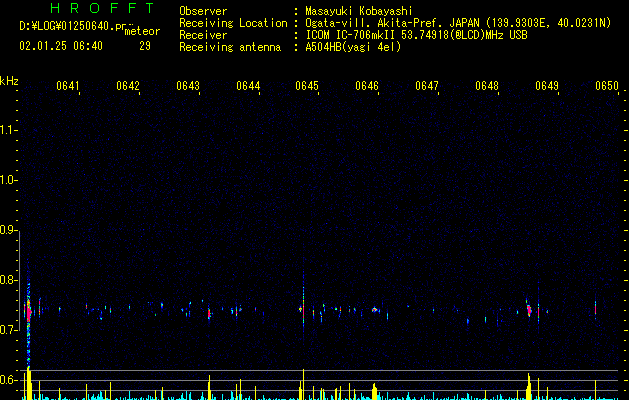Click the 0648 time marker
629x400 pixels.
pyautogui.click(x=487, y=86)
